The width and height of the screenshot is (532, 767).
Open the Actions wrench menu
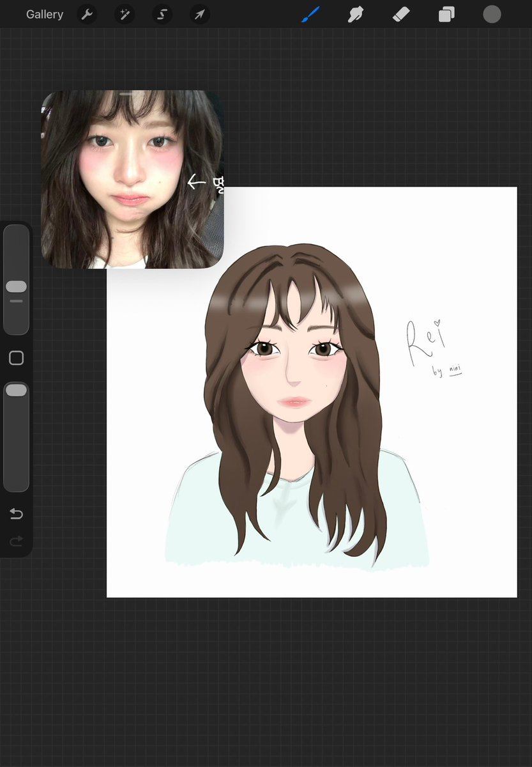[x=87, y=14]
